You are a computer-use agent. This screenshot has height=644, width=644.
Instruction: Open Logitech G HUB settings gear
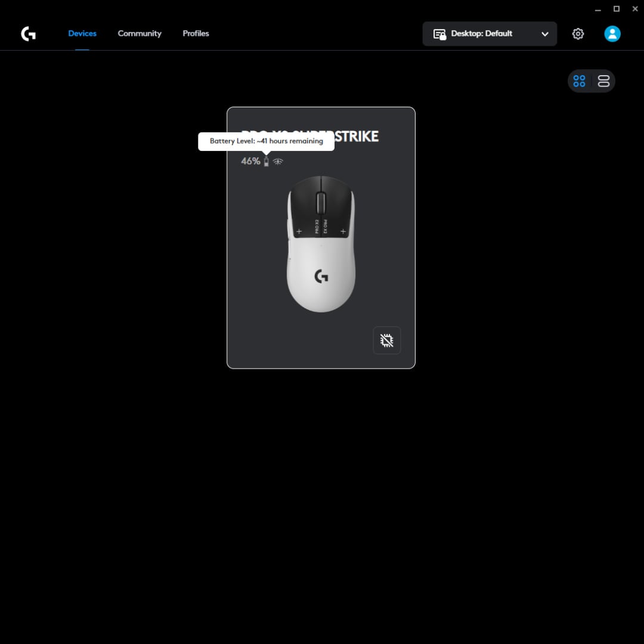[578, 33]
